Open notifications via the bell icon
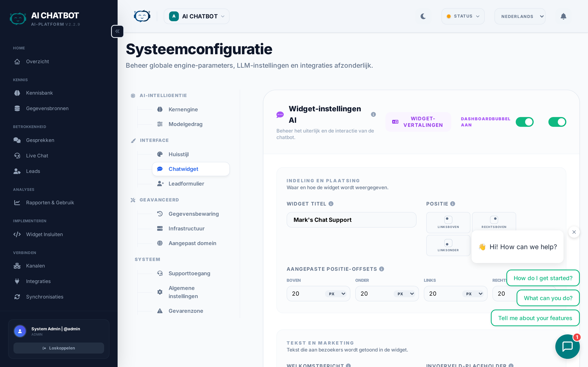 coord(563,16)
